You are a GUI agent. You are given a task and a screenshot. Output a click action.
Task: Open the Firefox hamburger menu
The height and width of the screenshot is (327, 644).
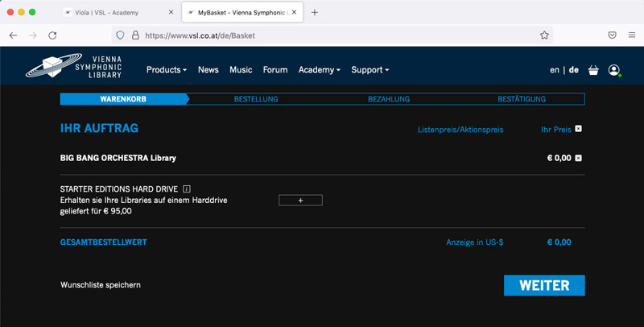point(630,35)
